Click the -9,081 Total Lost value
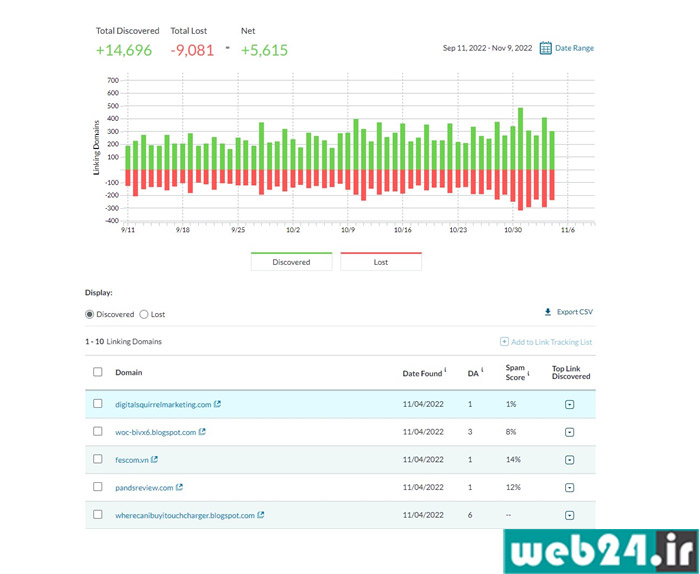 coord(192,50)
